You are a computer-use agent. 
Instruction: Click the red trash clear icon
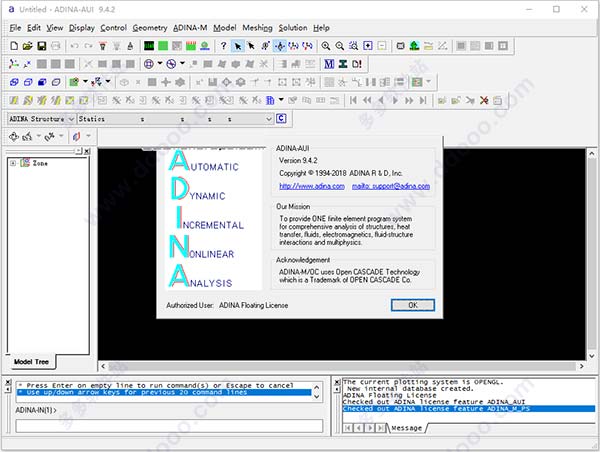pyautogui.click(x=103, y=46)
